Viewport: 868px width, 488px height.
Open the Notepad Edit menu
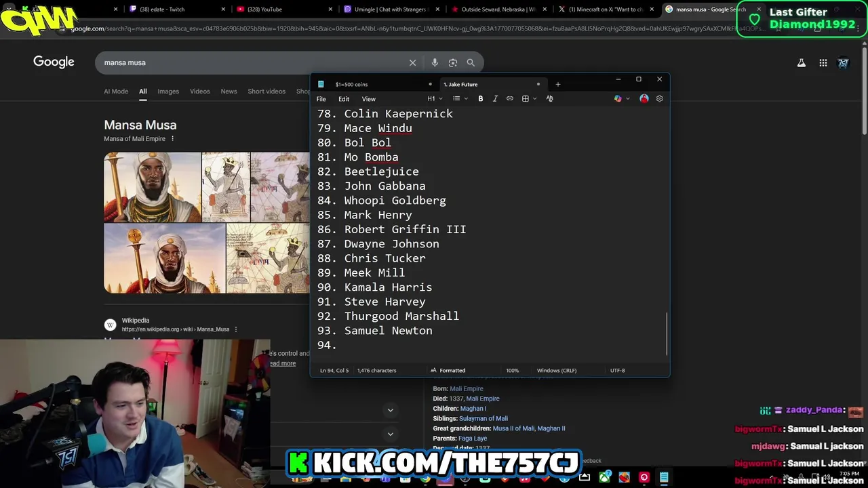click(344, 99)
